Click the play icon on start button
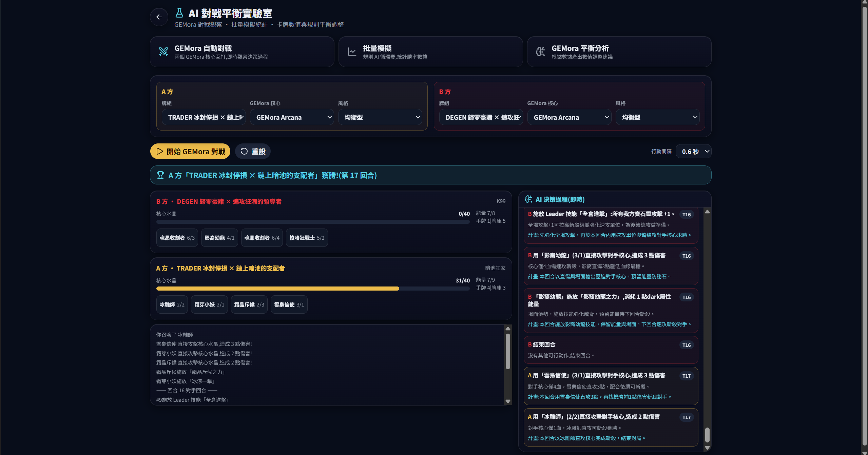This screenshot has width=868, height=455. pyautogui.click(x=159, y=151)
